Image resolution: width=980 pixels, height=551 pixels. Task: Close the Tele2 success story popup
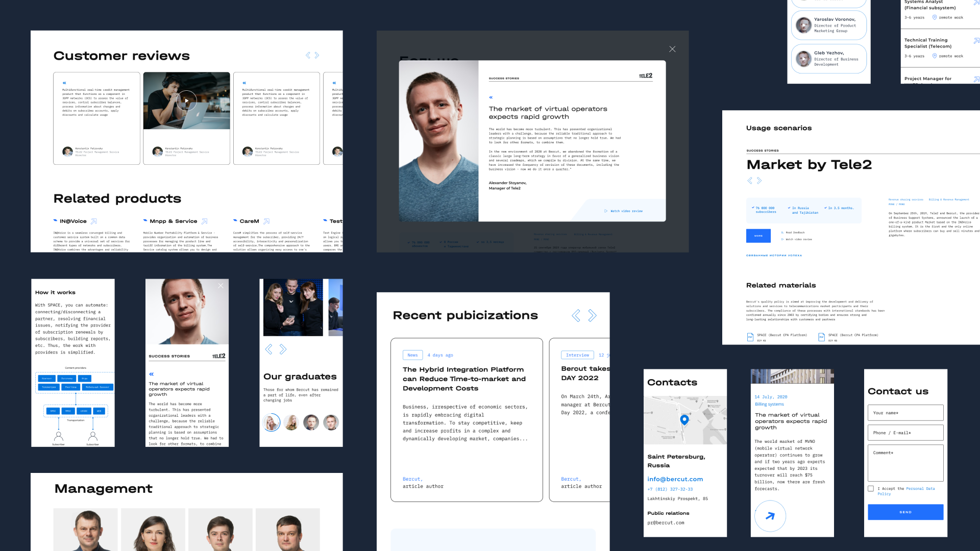coord(672,49)
